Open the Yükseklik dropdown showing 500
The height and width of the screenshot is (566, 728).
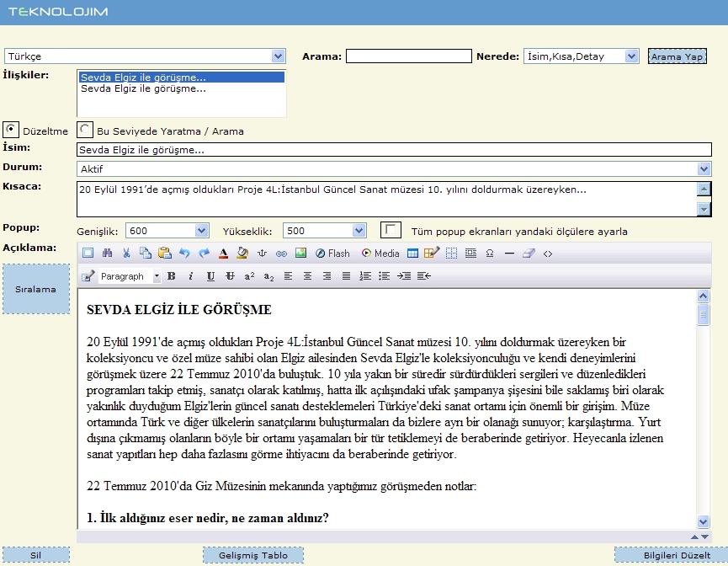pyautogui.click(x=359, y=231)
